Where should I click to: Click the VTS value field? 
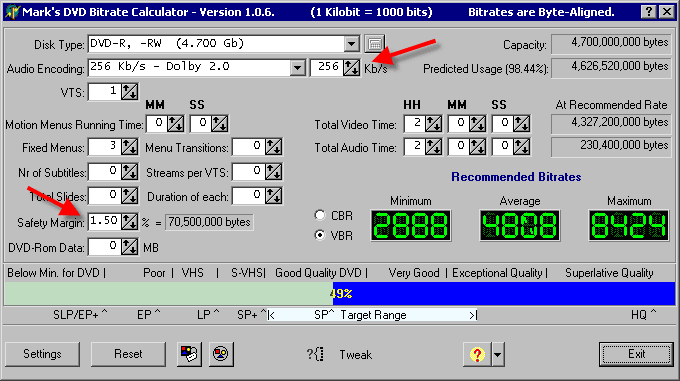click(x=104, y=91)
